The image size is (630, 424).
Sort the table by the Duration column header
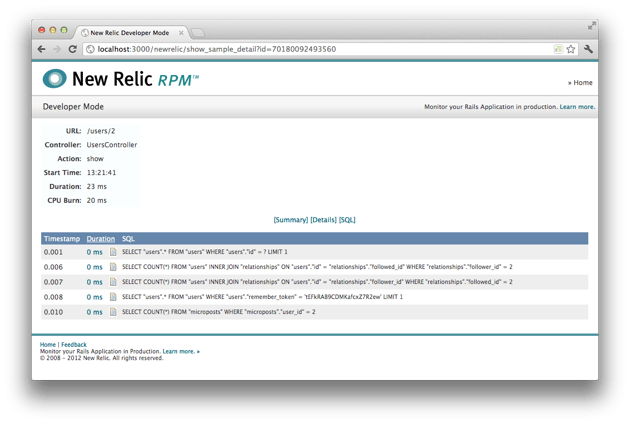pos(100,239)
